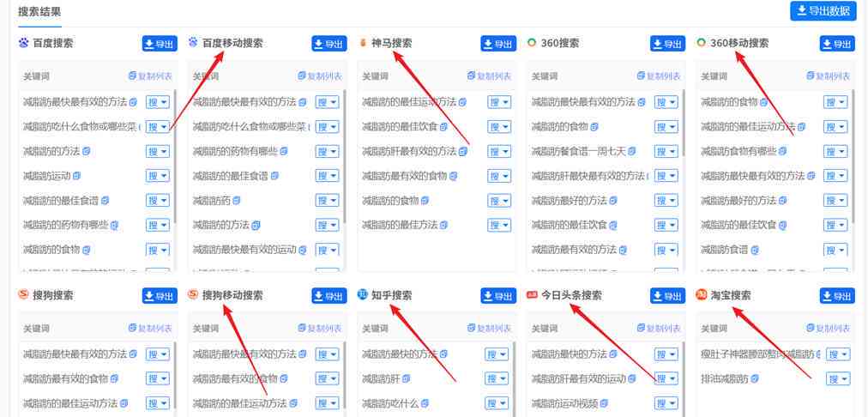This screenshot has height=417, width=868.
Task: Open 搜 dropdown for 减脂肪肝 in 知乎搜索
Action: click(x=497, y=378)
